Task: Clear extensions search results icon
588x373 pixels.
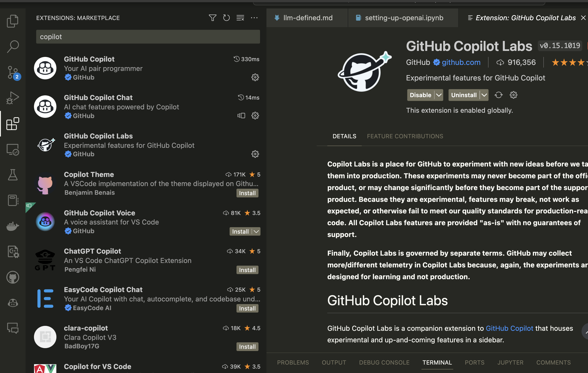Action: pos(240,18)
